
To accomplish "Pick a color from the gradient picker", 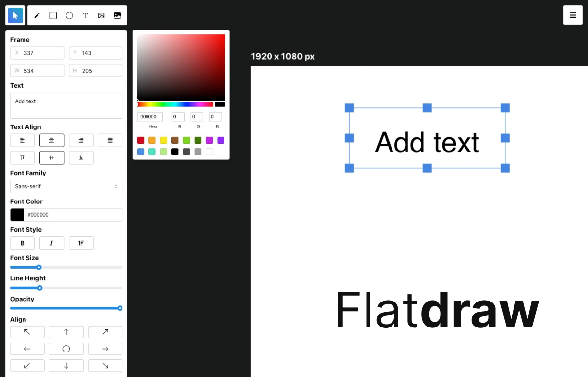I will (x=181, y=67).
